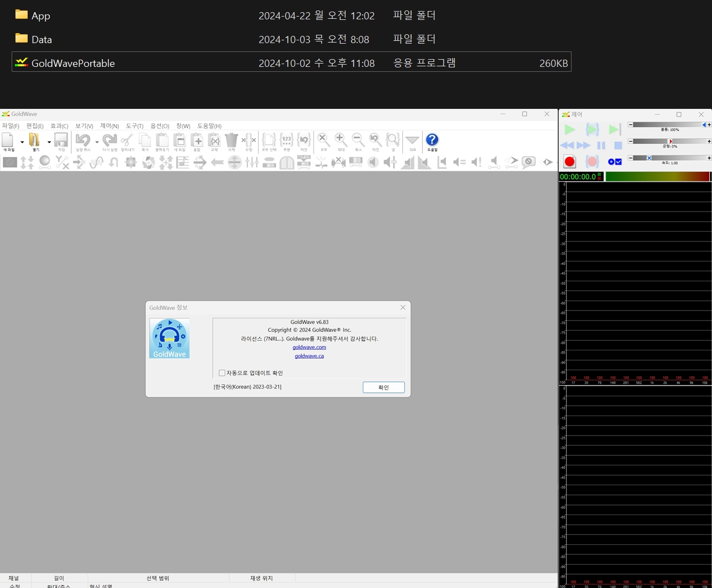Click Play to End button in Control window
This screenshot has width=712, height=588.
tap(614, 129)
